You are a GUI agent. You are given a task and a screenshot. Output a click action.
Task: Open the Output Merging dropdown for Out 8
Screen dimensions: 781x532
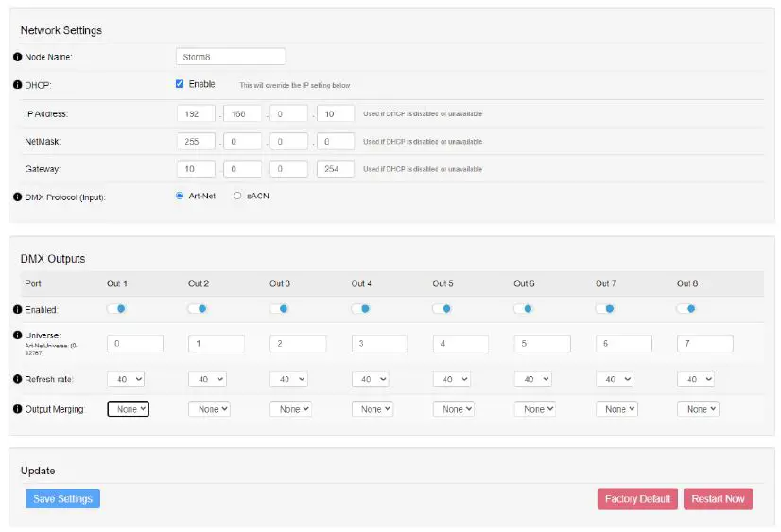click(x=698, y=409)
